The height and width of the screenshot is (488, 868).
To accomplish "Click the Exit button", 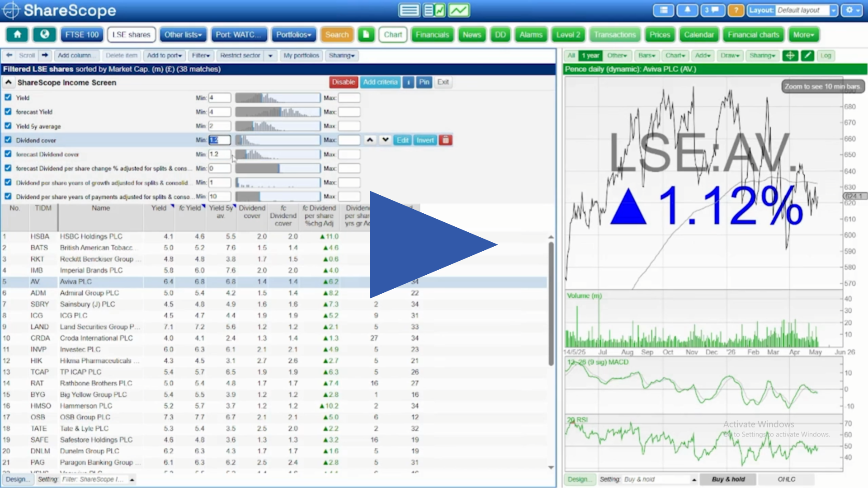I will [443, 82].
